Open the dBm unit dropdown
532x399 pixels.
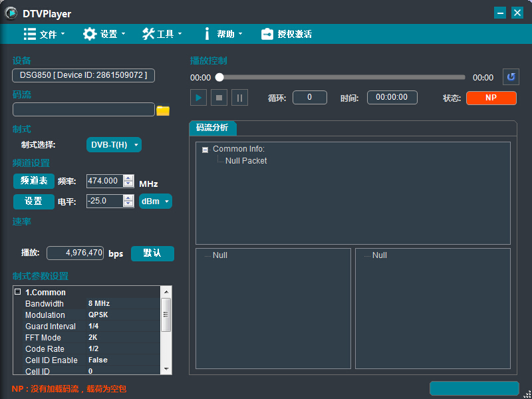pos(155,201)
